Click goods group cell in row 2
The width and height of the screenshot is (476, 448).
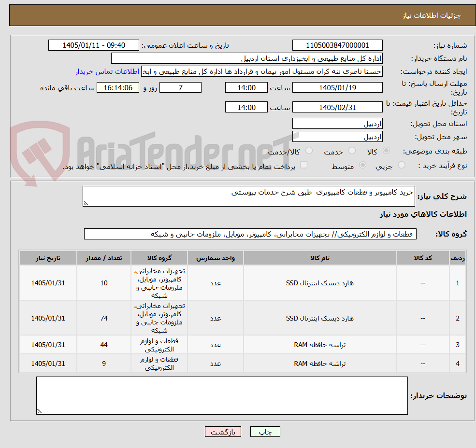click(x=159, y=318)
